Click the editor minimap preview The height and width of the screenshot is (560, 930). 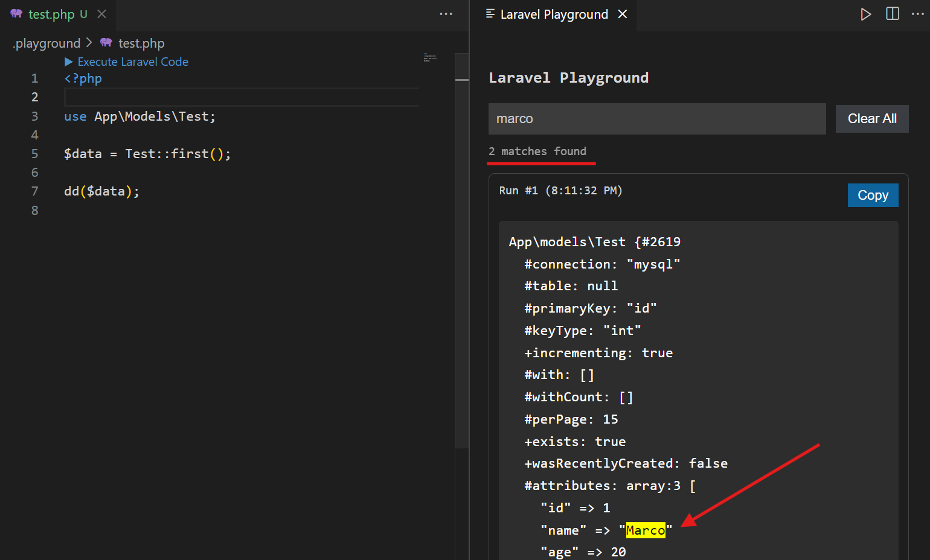click(430, 57)
